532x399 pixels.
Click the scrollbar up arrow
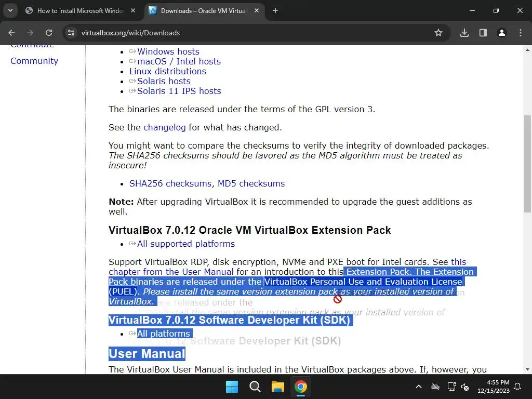[x=527, y=50]
